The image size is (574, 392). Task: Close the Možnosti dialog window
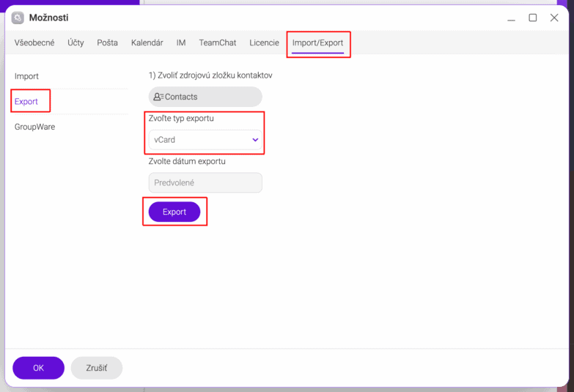(x=554, y=18)
